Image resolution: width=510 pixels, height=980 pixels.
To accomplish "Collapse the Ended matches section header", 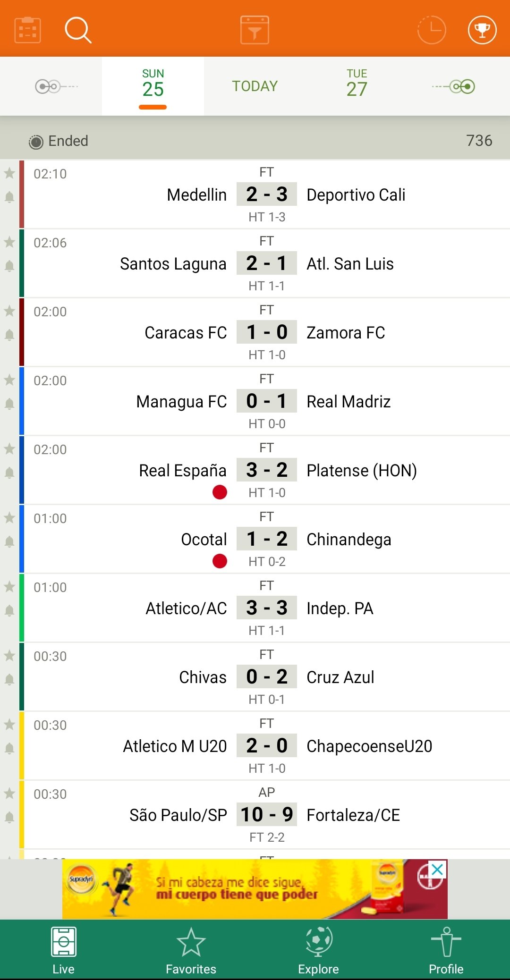I will (255, 141).
